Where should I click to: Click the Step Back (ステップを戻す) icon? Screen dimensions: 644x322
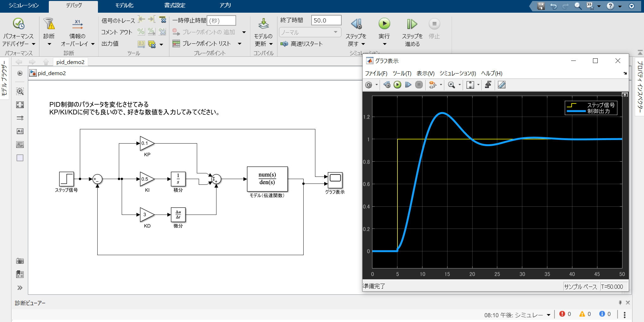click(x=356, y=24)
